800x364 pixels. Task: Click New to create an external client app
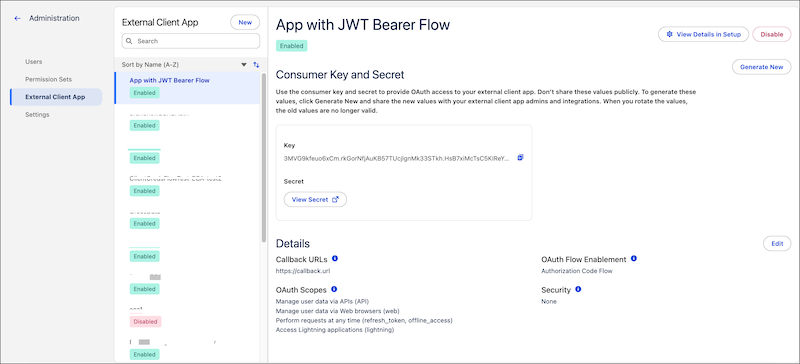tap(245, 22)
